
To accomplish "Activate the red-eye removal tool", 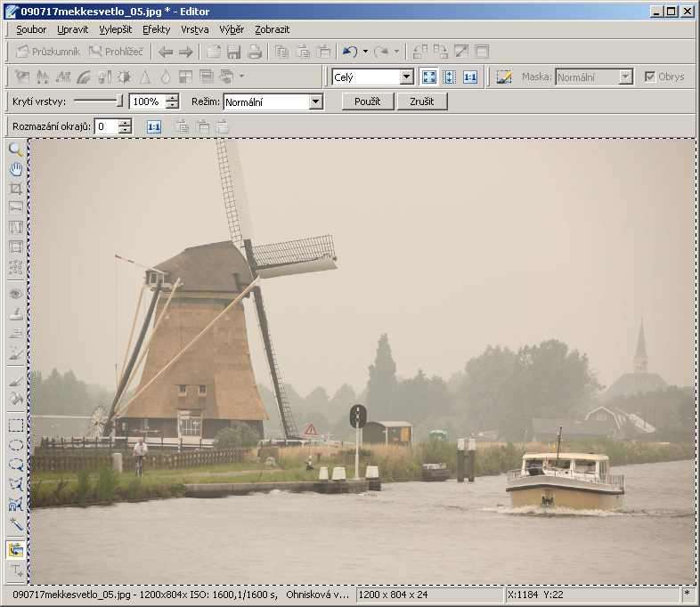I will [16, 294].
